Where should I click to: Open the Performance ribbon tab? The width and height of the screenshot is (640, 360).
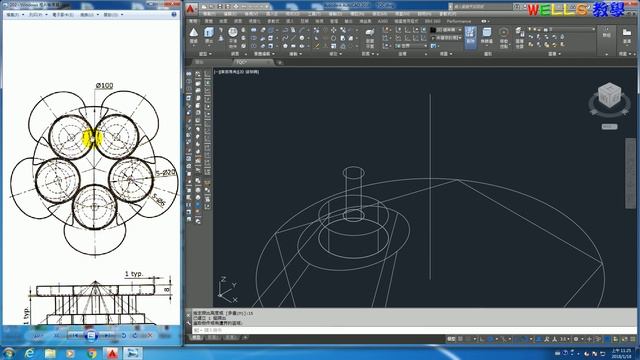[458, 21]
